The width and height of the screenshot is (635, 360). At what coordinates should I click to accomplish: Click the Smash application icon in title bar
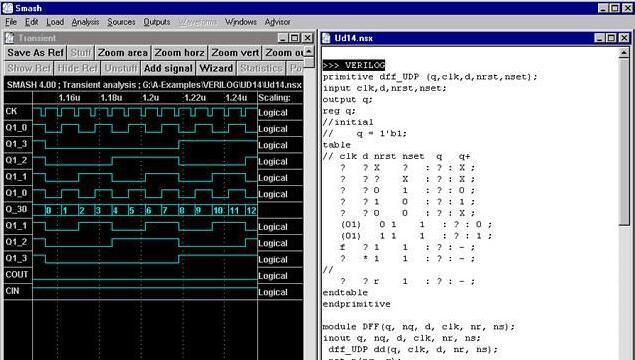(x=8, y=8)
